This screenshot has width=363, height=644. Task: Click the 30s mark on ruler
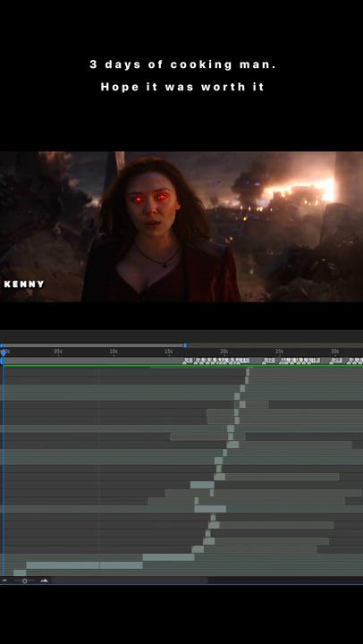tap(335, 352)
